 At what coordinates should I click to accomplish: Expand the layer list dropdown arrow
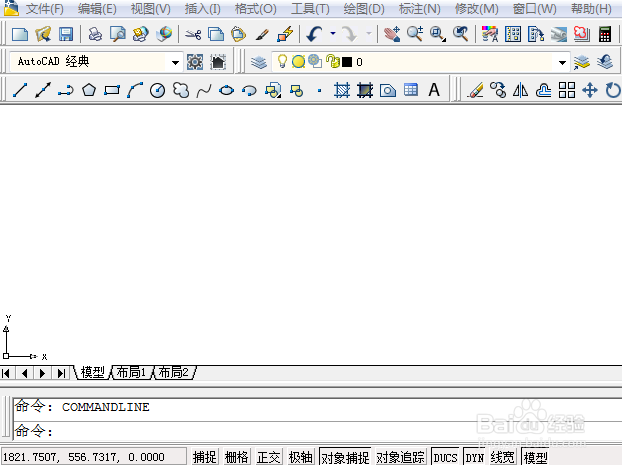[x=562, y=62]
